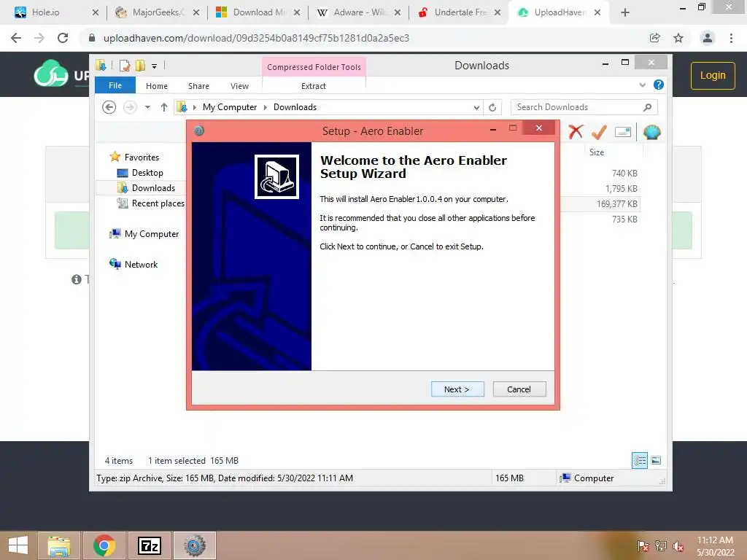Click My Computer in the address breadcrumb
Screen dimensions: 747x560
(x=230, y=107)
